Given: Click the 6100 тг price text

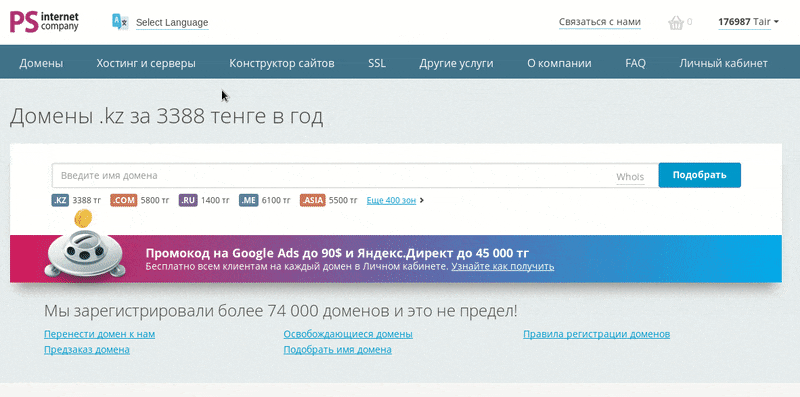Looking at the screenshot, I should (x=276, y=200).
